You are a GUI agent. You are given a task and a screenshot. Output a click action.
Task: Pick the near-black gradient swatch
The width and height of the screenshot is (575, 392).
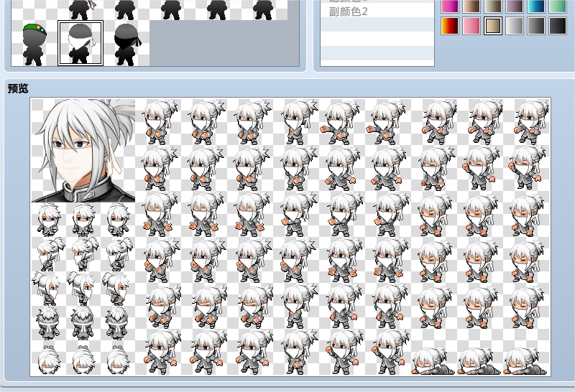pyautogui.click(x=558, y=26)
